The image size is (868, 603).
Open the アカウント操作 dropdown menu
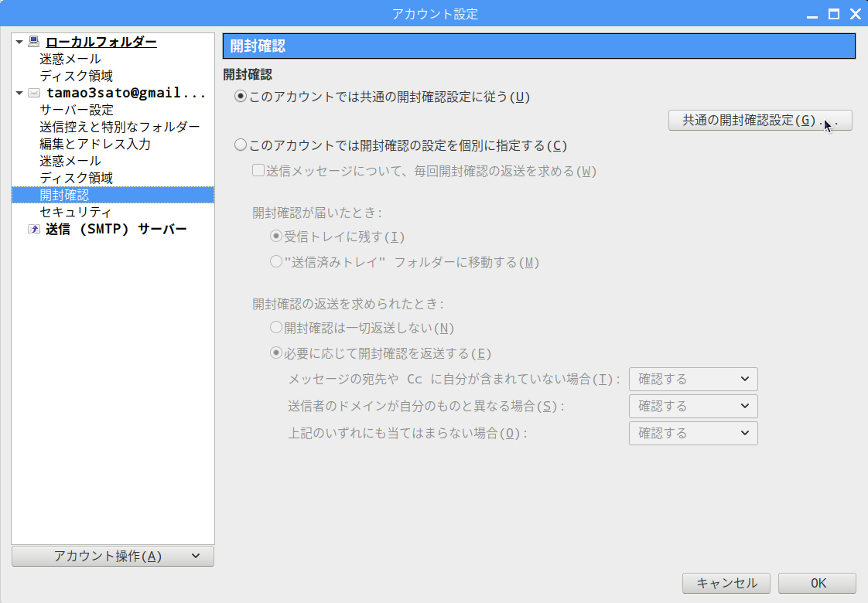tap(113, 556)
